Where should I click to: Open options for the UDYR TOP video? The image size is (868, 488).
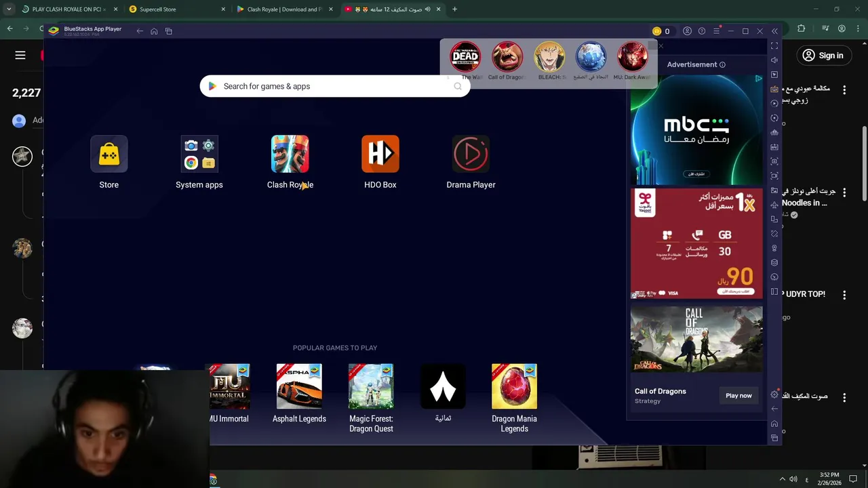pos(844,296)
